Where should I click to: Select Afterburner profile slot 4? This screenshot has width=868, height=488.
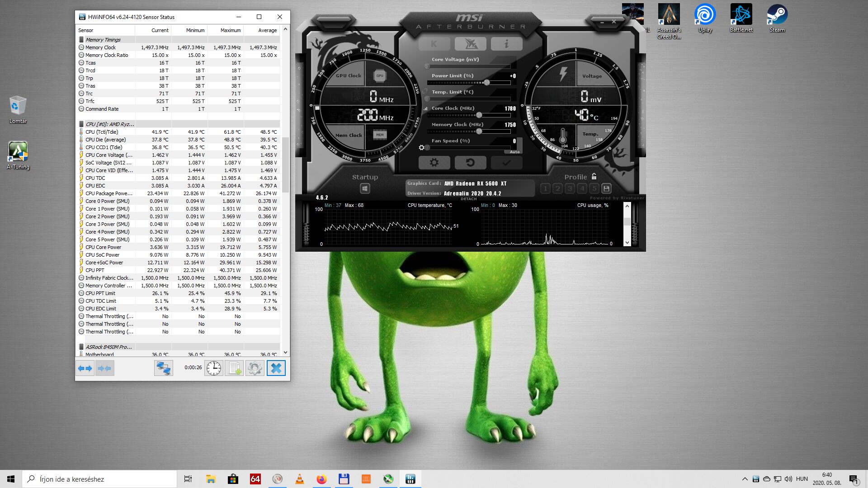point(582,188)
